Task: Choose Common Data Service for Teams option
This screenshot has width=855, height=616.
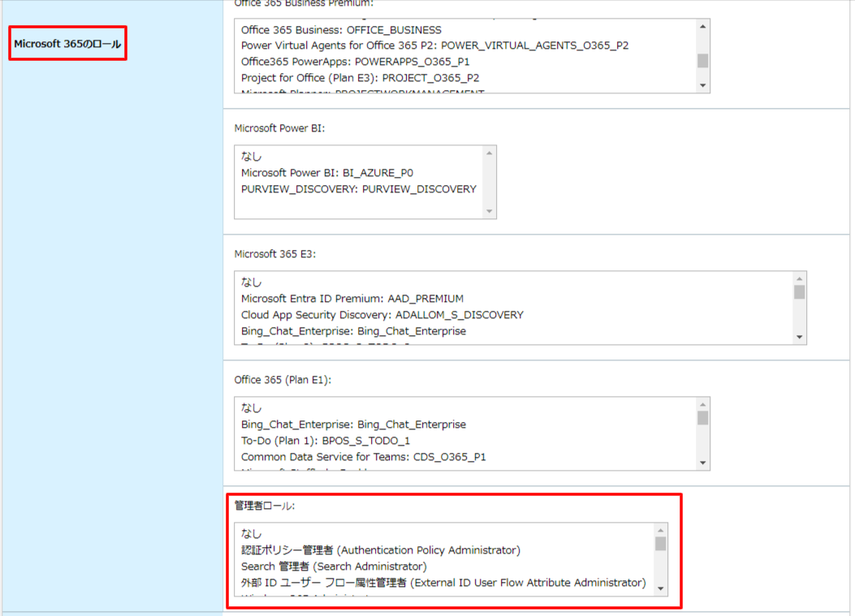Action: coord(363,457)
